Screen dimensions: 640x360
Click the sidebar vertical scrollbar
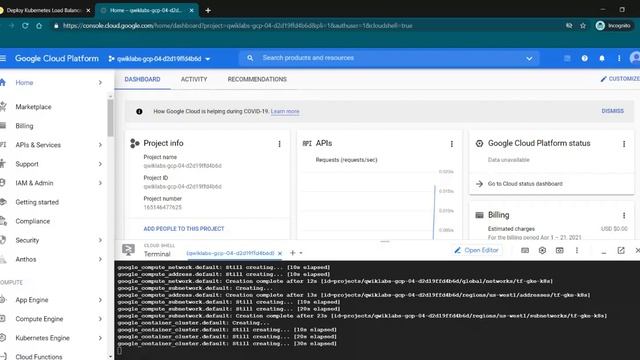[110, 118]
